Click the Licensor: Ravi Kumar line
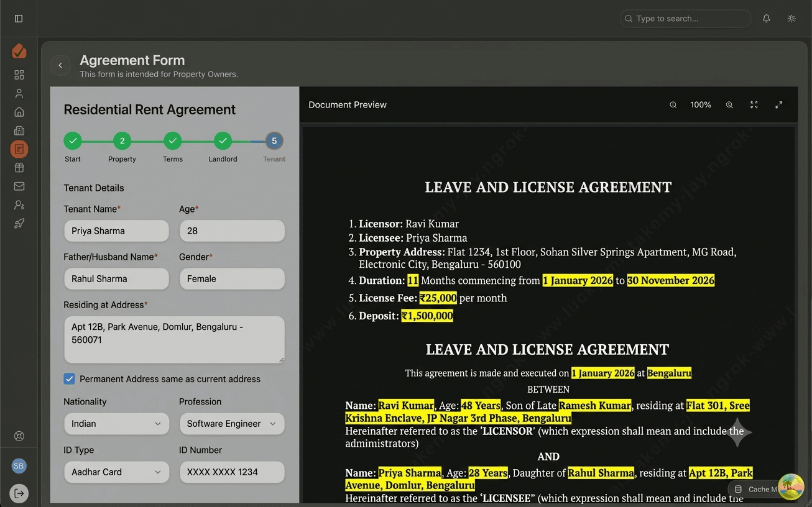This screenshot has width=812, height=507. tap(408, 224)
